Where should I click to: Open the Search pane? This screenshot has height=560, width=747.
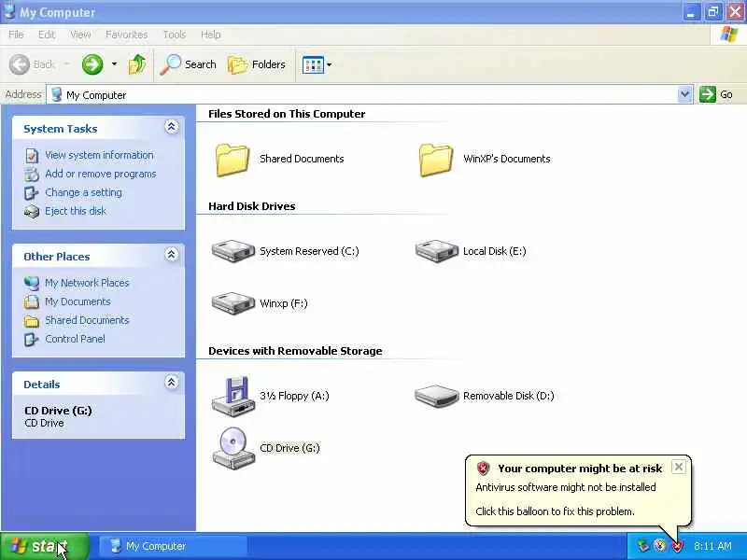(x=188, y=64)
